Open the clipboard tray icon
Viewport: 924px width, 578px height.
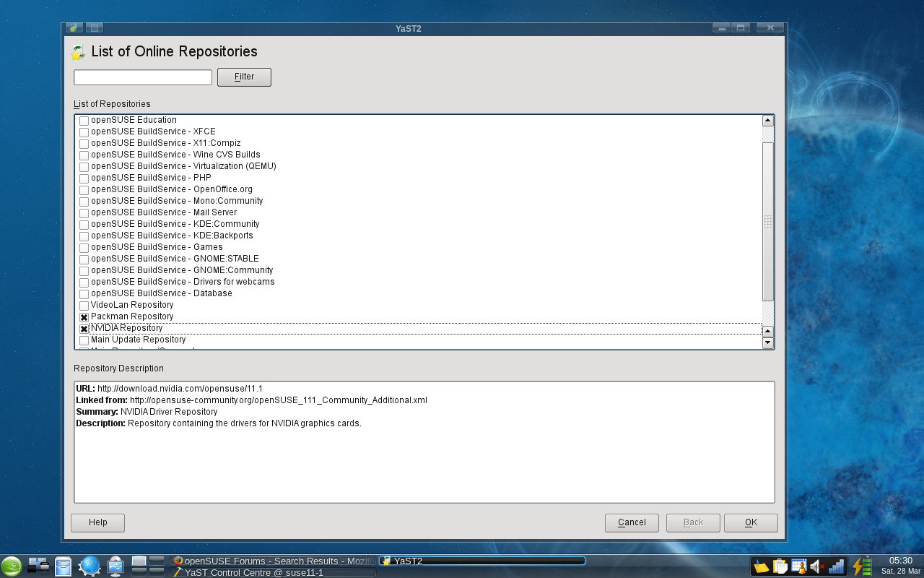coord(780,566)
